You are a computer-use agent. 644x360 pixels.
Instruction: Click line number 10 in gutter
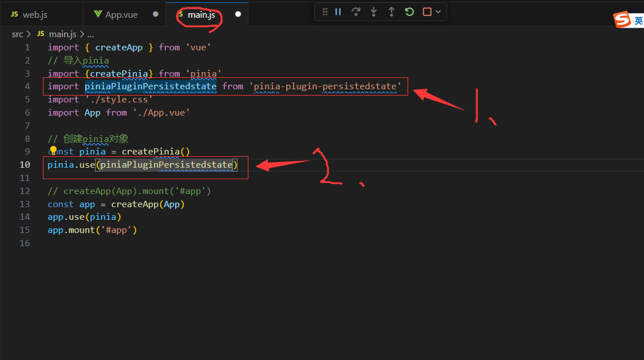[25, 165]
